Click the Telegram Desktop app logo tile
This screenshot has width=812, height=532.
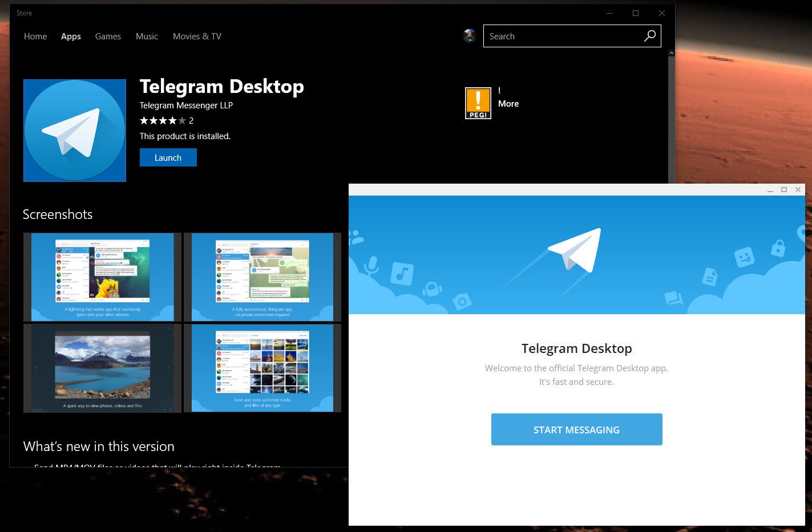click(75, 131)
